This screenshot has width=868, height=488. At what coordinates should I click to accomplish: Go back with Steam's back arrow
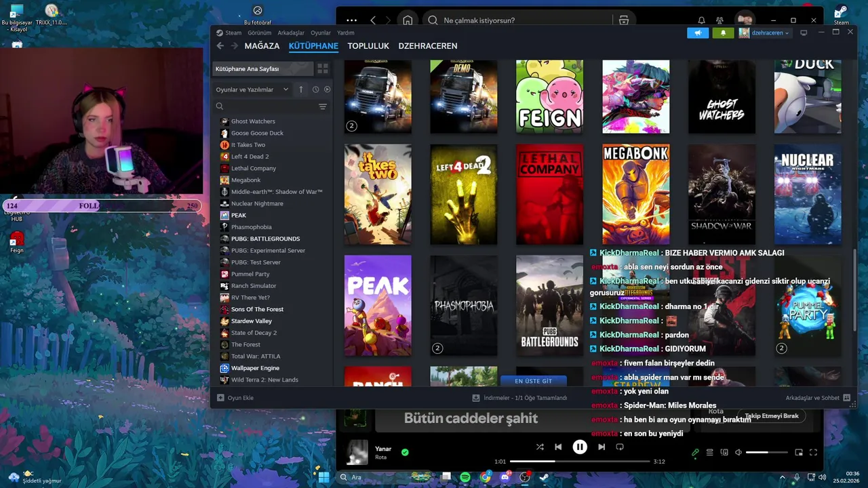tap(220, 46)
